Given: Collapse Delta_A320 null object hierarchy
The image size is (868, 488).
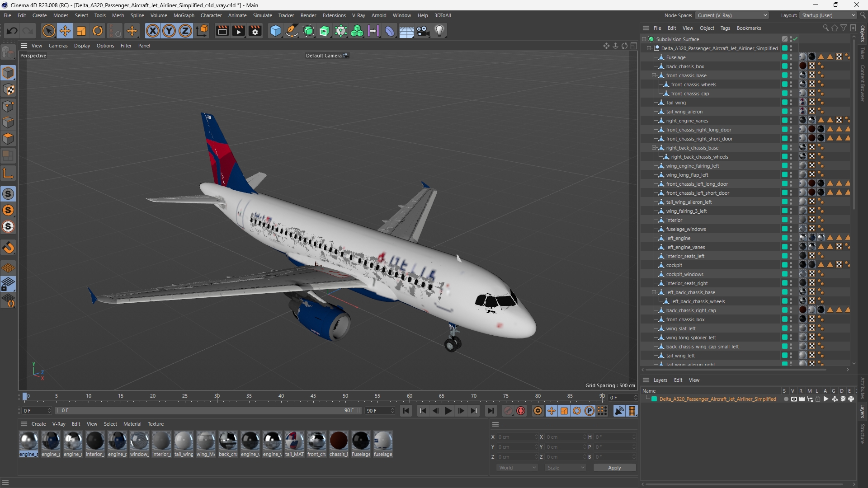Looking at the screenshot, I should 649,48.
